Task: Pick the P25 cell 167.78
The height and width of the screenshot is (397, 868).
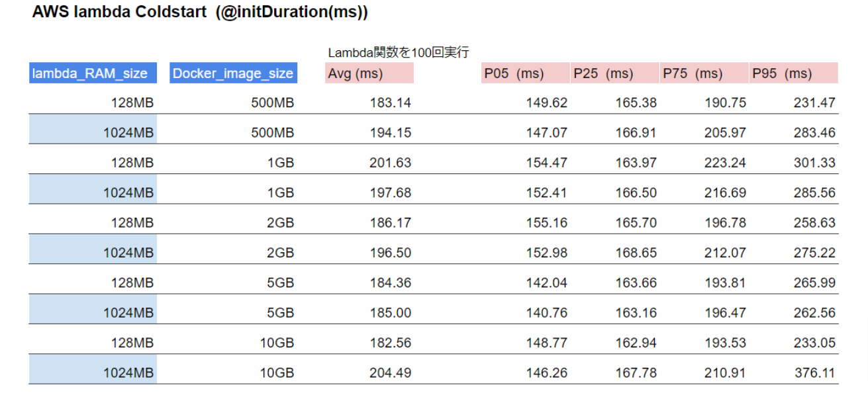Action: tap(636, 373)
